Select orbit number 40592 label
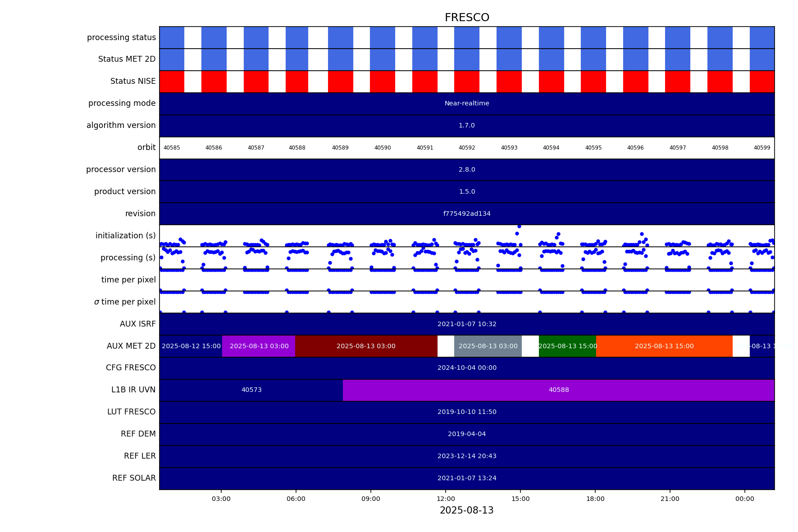This screenshot has height=532, width=798. pos(467,148)
